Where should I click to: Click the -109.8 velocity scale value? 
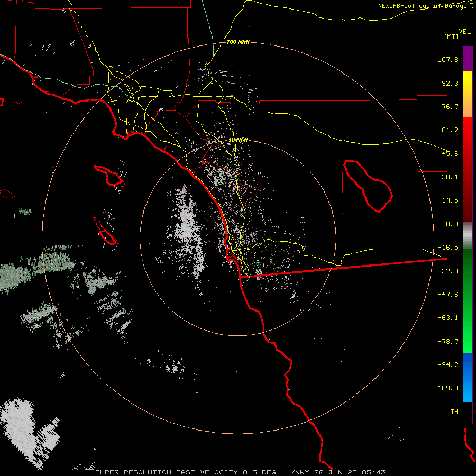[x=446, y=388]
